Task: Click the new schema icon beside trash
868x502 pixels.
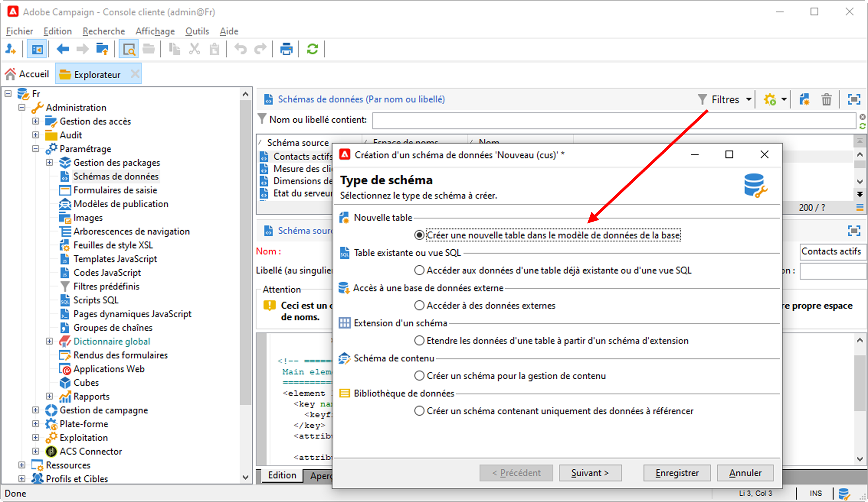Action: 804,99
